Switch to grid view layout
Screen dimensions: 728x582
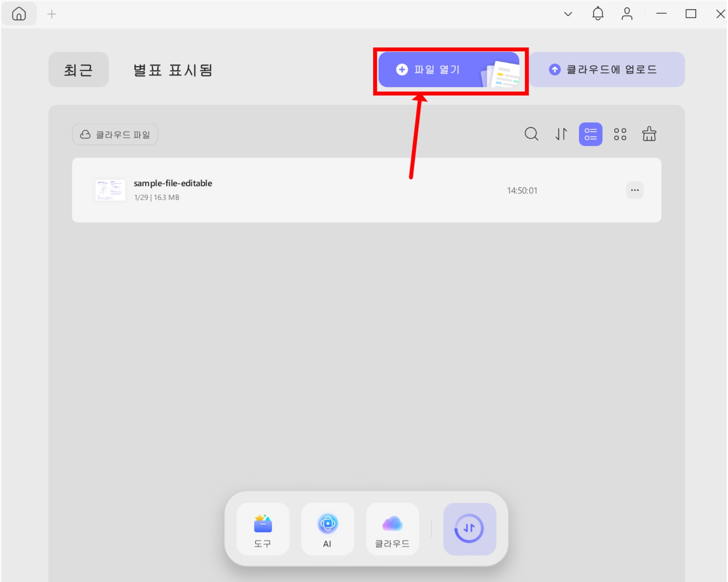tap(620, 134)
